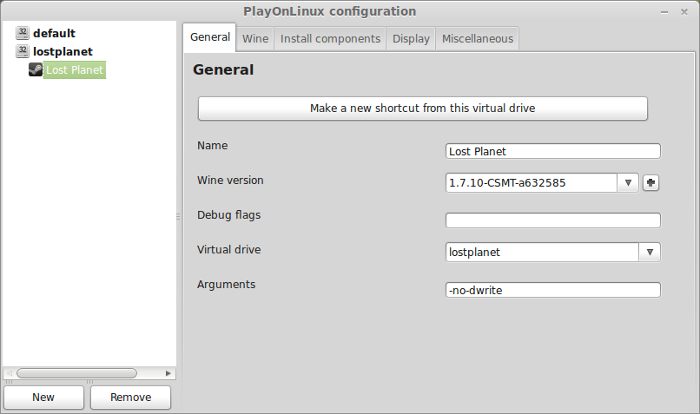This screenshot has width=700, height=414.
Task: Select the lostplanet tree item
Action: (x=62, y=51)
